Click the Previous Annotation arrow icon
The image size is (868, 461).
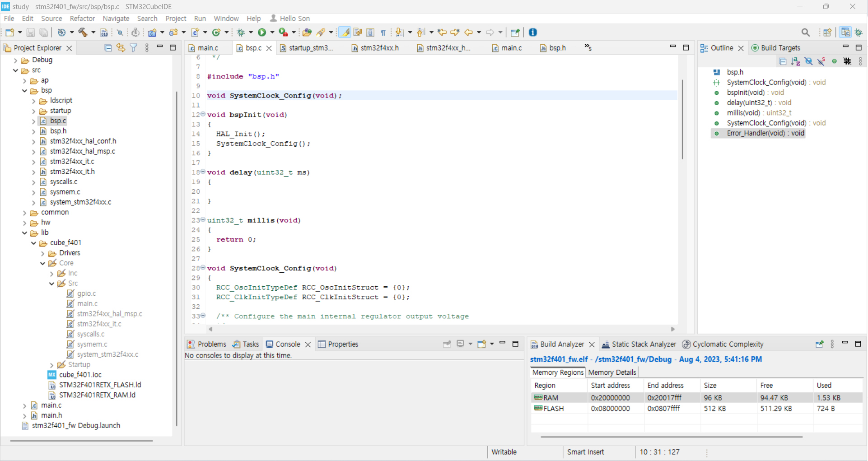point(421,33)
